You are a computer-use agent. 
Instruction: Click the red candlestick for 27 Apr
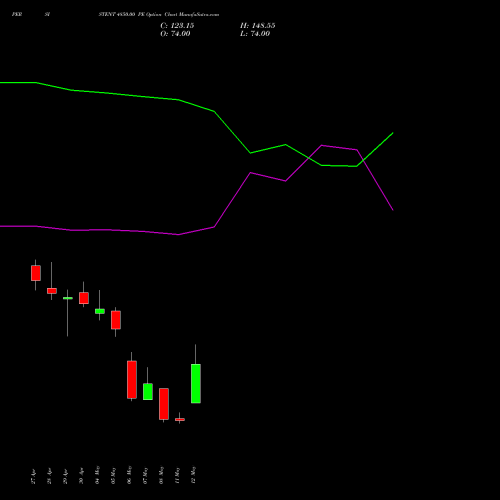click(36, 273)
